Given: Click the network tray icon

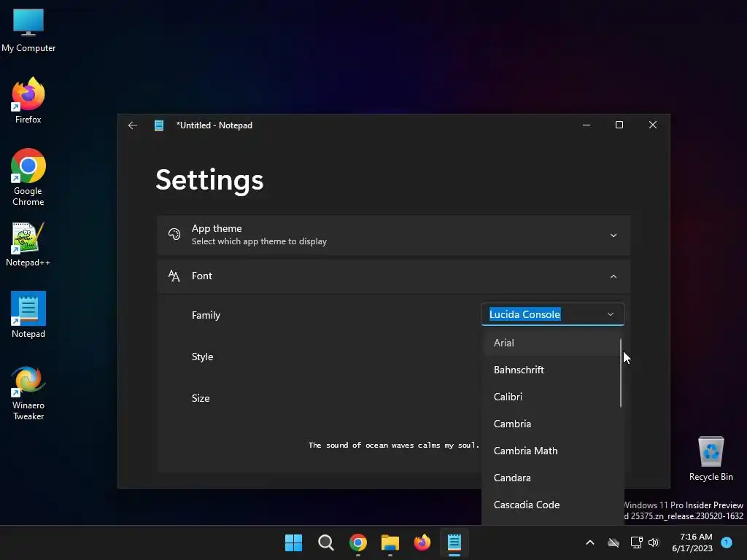Looking at the screenshot, I should click(x=636, y=542).
